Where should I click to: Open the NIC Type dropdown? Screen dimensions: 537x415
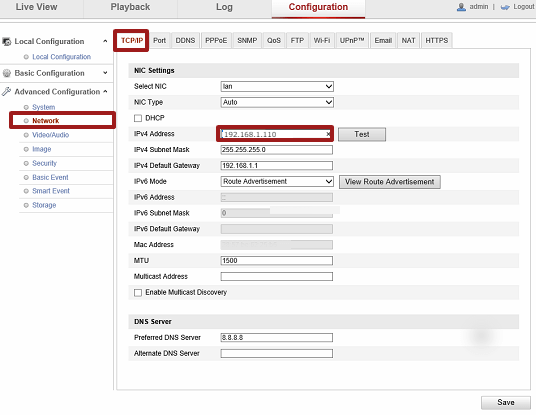point(277,102)
